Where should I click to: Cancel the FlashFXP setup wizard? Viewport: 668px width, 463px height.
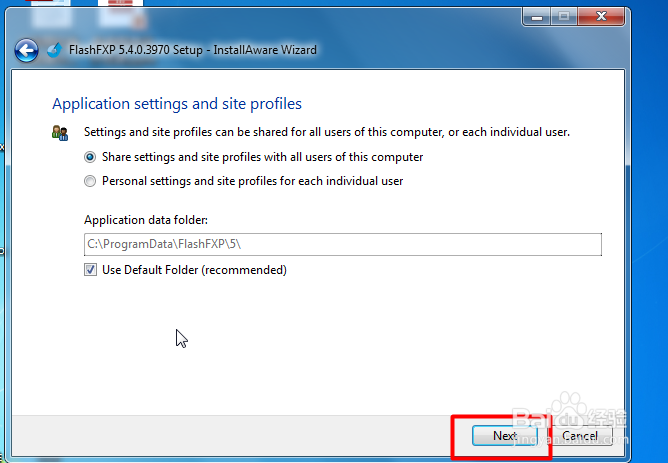tap(580, 436)
